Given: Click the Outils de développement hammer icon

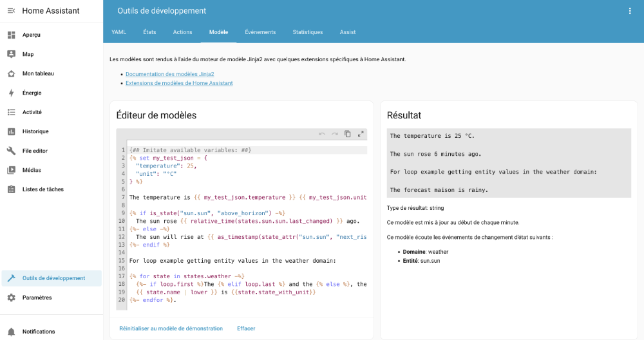Looking at the screenshot, I should coord(11,278).
